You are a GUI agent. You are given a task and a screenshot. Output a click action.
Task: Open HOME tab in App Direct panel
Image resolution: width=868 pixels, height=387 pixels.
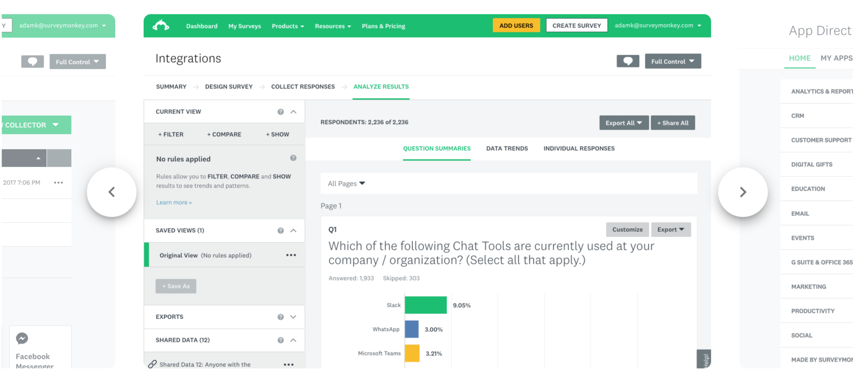799,58
